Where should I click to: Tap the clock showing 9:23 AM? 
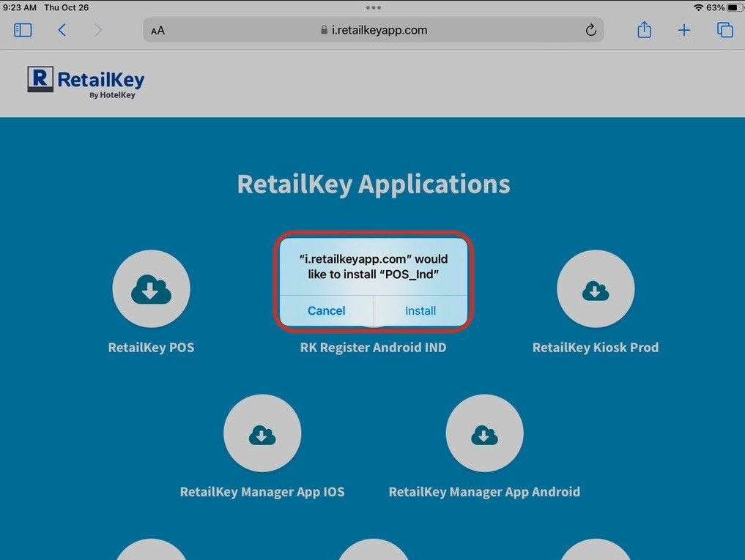coord(20,7)
